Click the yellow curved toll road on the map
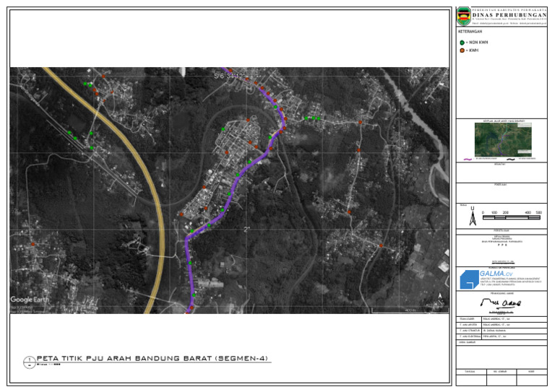 click(x=143, y=172)
